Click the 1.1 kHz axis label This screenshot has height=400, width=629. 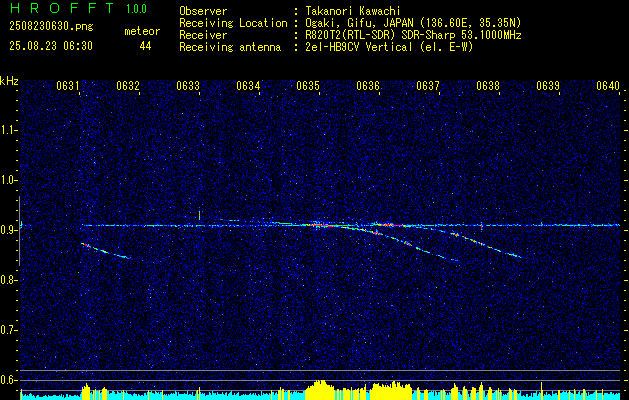coord(7,130)
